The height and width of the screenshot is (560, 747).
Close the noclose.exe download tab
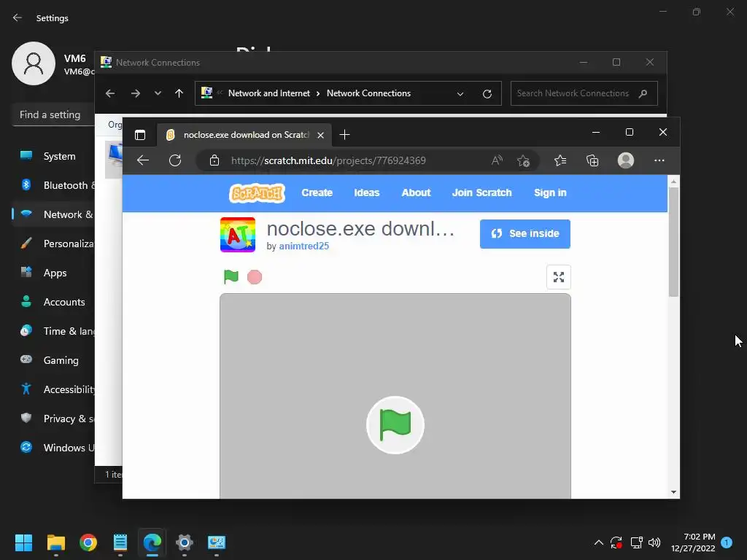pos(321,135)
